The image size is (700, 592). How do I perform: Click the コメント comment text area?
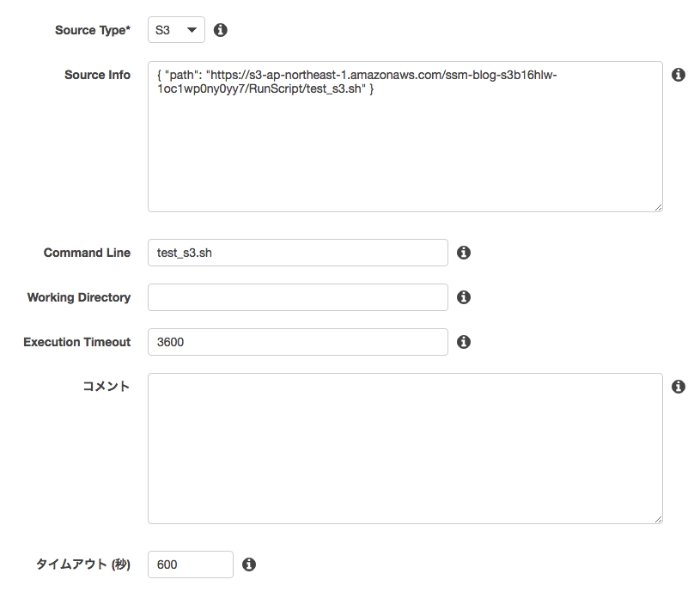tap(404, 447)
